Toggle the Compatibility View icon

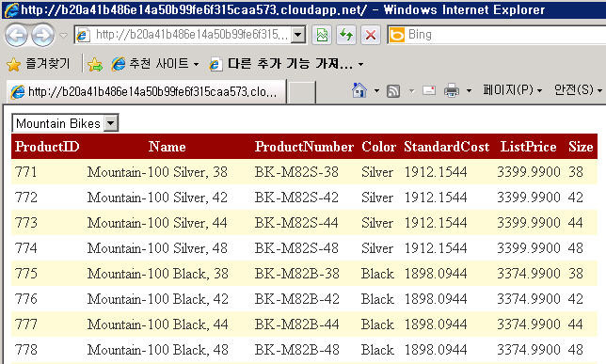(x=322, y=35)
